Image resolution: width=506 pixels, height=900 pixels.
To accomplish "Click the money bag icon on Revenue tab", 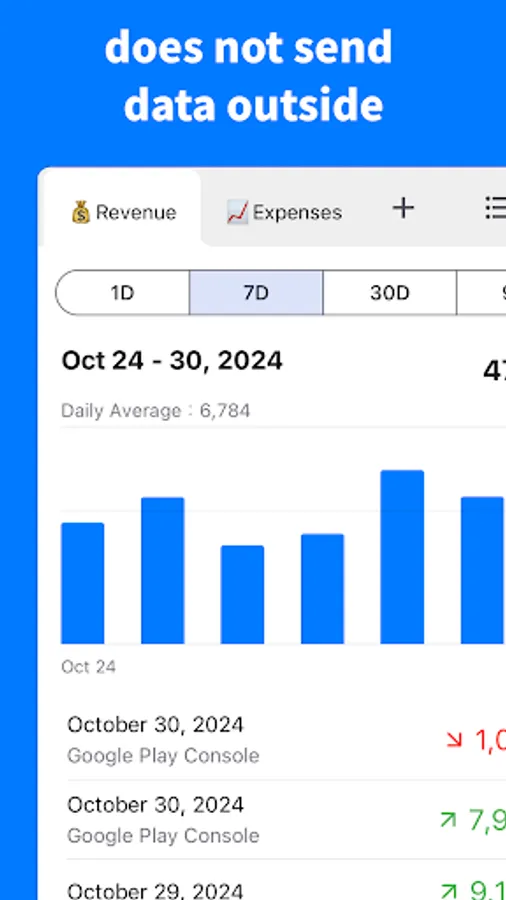I will [x=81, y=213].
